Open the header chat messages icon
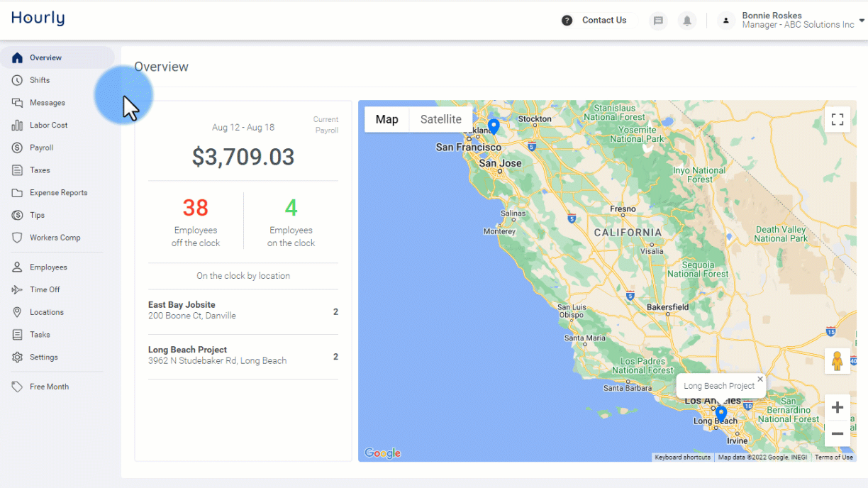Image resolution: width=868 pixels, height=488 pixels. (x=659, y=21)
